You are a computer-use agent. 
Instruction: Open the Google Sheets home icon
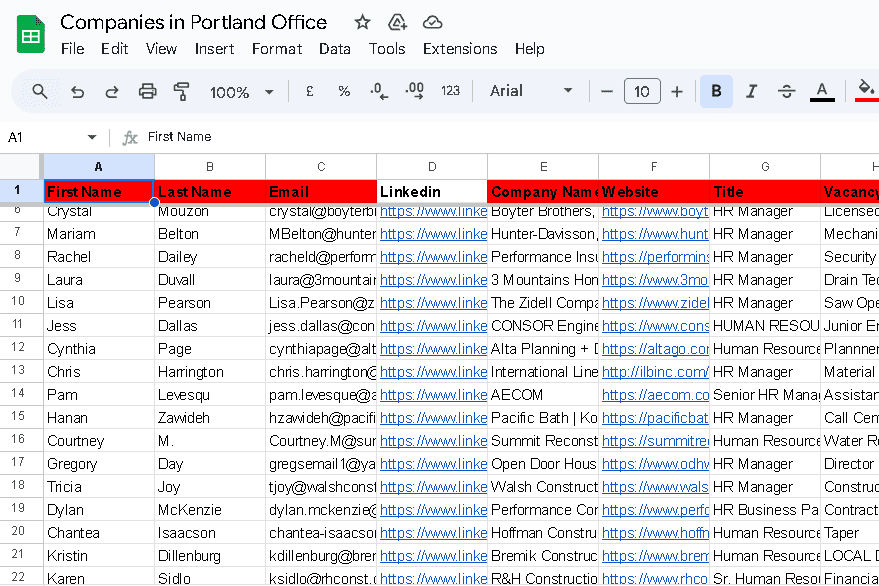pos(30,35)
